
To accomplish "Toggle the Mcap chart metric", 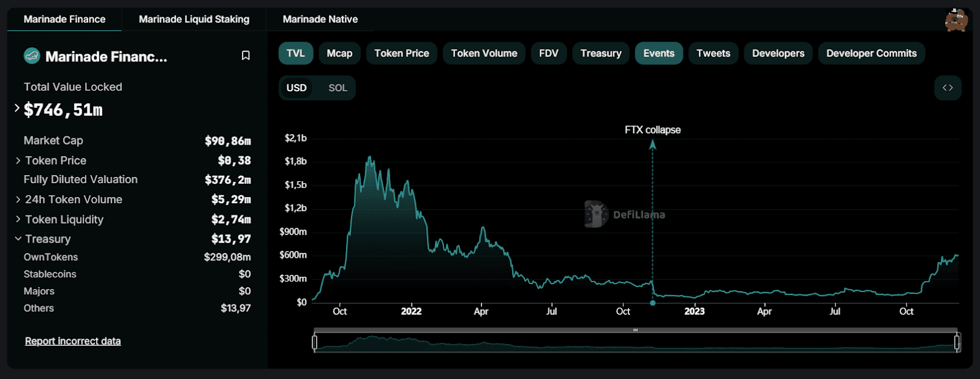I will pos(339,53).
